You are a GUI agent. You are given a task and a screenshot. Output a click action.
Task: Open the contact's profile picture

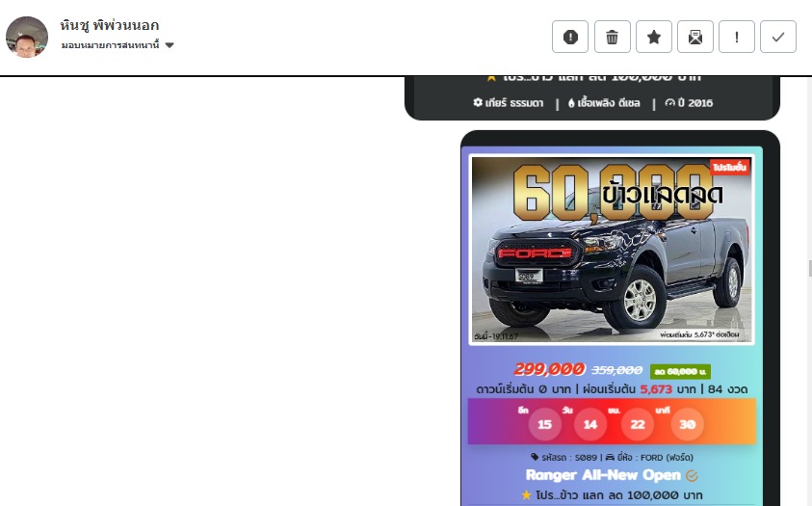point(27,37)
